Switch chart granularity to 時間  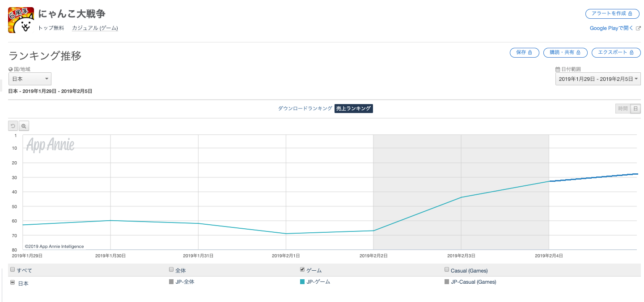(623, 108)
